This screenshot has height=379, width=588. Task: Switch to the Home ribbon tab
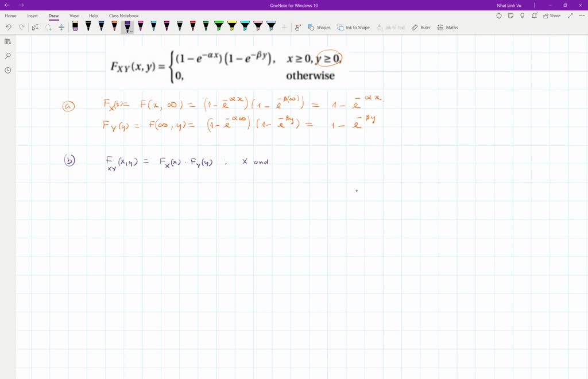tap(10, 16)
